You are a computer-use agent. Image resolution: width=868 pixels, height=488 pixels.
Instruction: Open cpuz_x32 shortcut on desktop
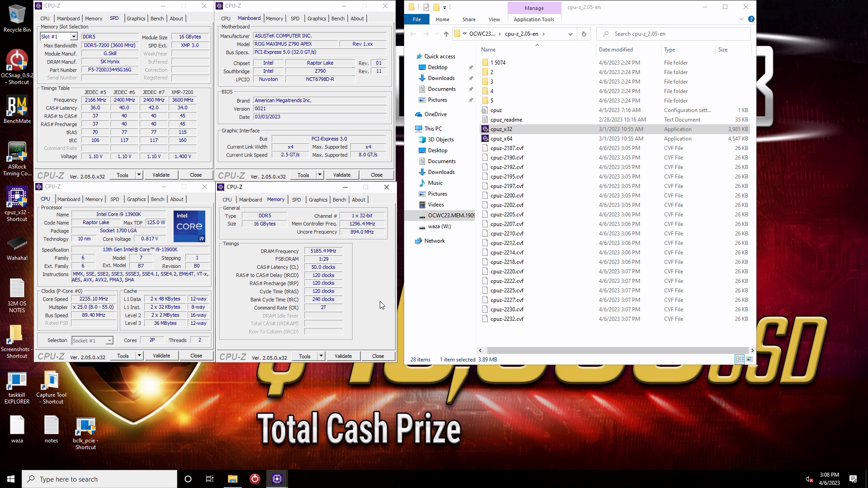point(17,204)
